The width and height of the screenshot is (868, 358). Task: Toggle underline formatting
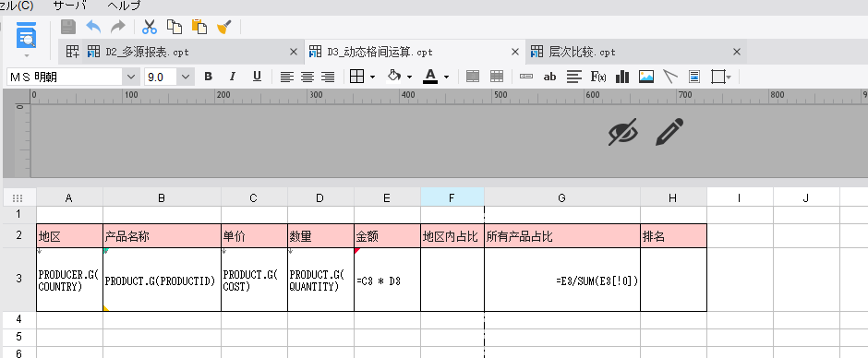257,77
